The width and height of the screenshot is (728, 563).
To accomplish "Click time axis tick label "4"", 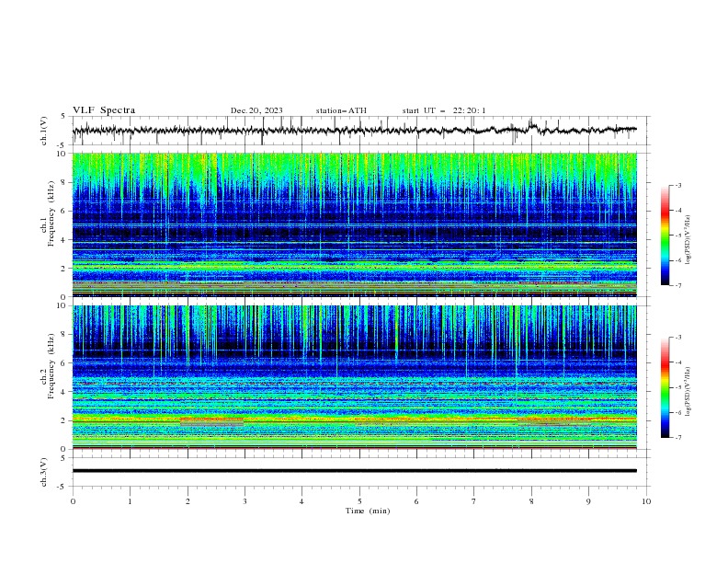I will pos(301,501).
